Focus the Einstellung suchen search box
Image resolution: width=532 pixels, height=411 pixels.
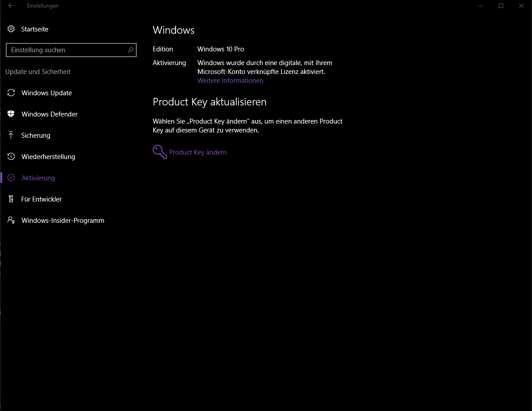click(71, 50)
